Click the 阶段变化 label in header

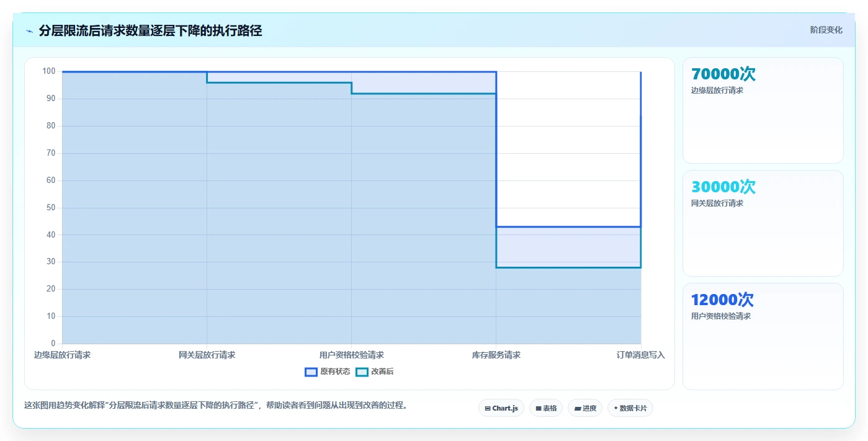[x=826, y=30]
